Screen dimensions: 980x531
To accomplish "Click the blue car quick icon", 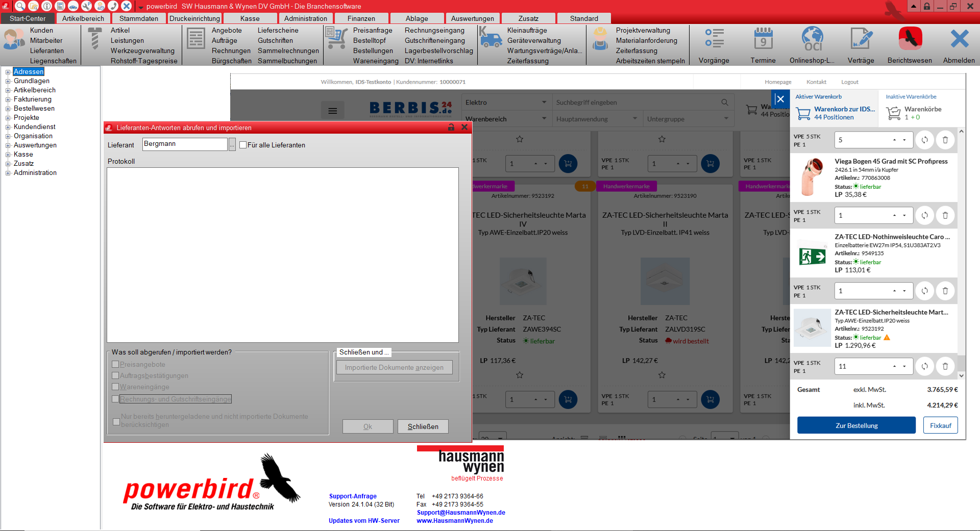I will (x=73, y=6).
